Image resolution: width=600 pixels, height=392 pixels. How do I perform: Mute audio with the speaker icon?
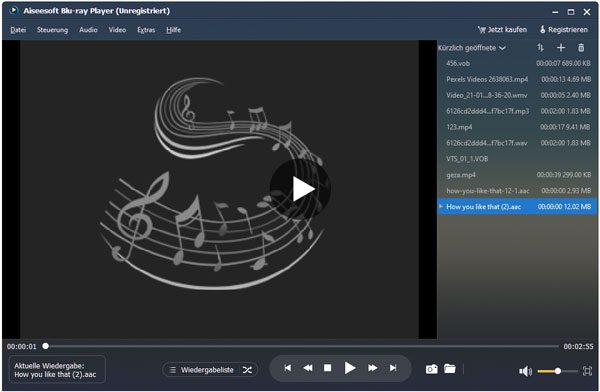[525, 371]
